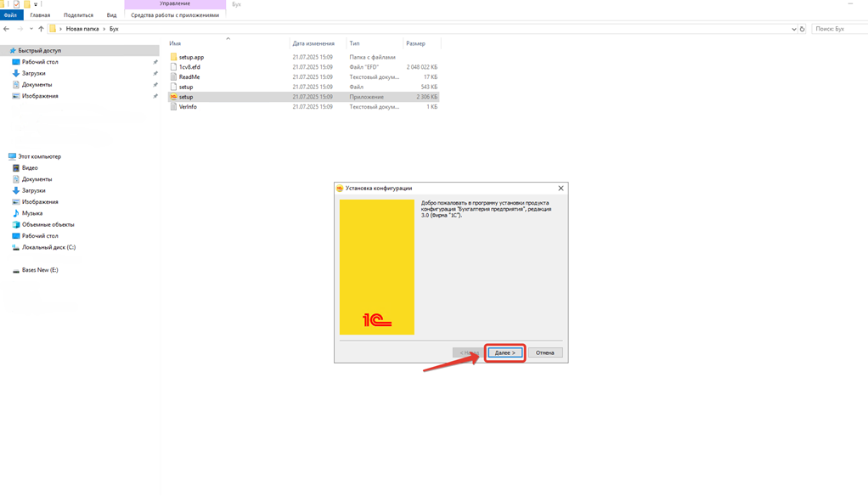Click the pin icon beside Изображения
The height and width of the screenshot is (496, 868).
tap(155, 96)
